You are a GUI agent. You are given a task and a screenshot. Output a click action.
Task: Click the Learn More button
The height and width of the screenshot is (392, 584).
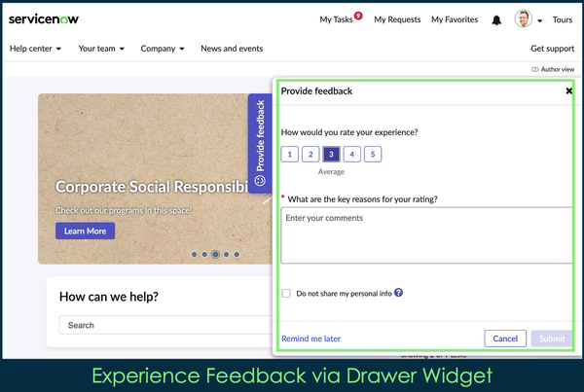click(86, 231)
